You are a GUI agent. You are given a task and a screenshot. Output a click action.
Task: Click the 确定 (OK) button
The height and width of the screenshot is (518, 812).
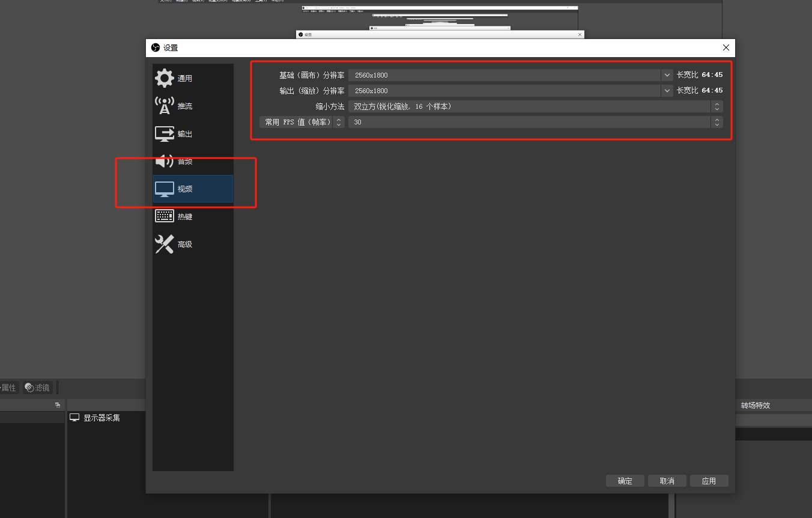click(625, 481)
